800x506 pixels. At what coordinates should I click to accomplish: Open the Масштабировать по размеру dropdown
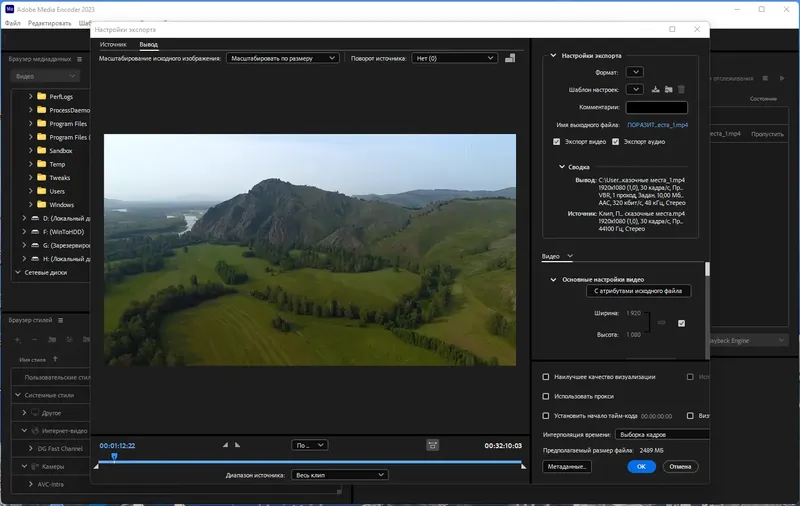(x=284, y=58)
